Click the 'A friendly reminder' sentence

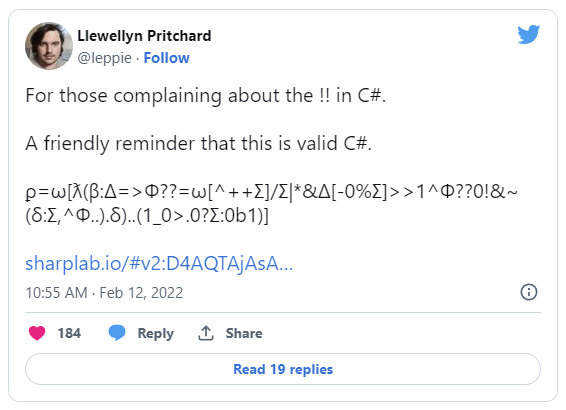coord(199,143)
